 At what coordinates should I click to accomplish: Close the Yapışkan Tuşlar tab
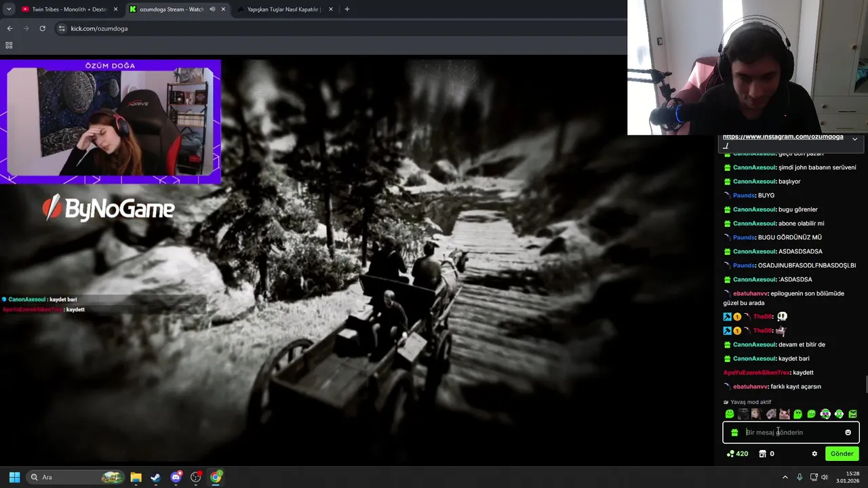331,9
